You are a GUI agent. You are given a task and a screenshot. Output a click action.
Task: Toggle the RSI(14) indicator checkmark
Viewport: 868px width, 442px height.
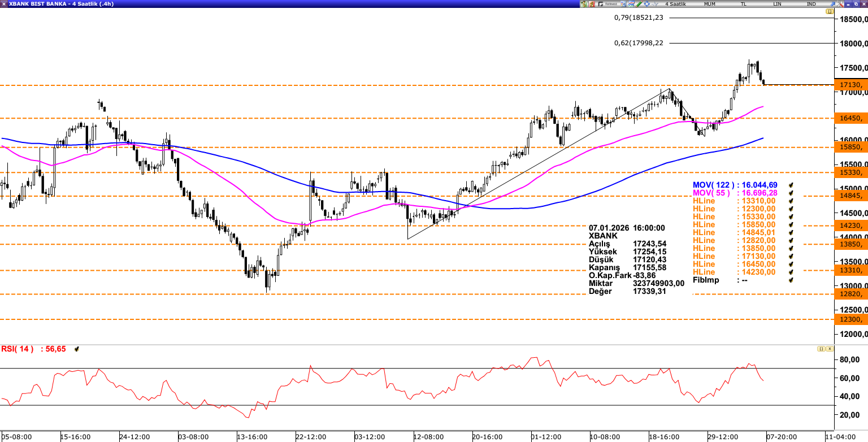tap(76, 349)
